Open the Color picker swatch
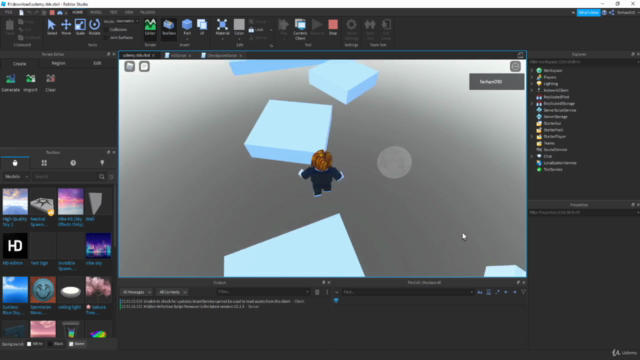The height and width of the screenshot is (360, 640). pyautogui.click(x=239, y=27)
